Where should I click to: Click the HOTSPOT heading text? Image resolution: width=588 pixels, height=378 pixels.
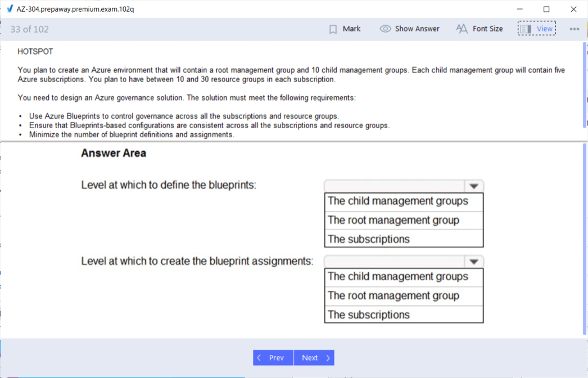click(35, 51)
